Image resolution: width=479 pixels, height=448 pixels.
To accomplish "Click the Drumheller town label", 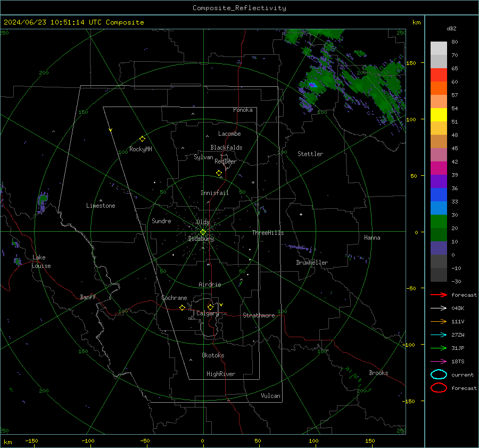I will (312, 263).
